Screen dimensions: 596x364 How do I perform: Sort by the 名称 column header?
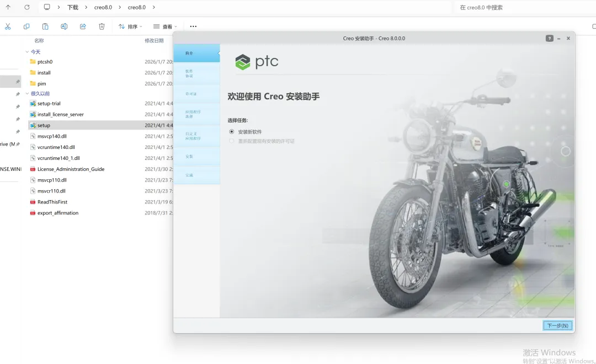39,41
